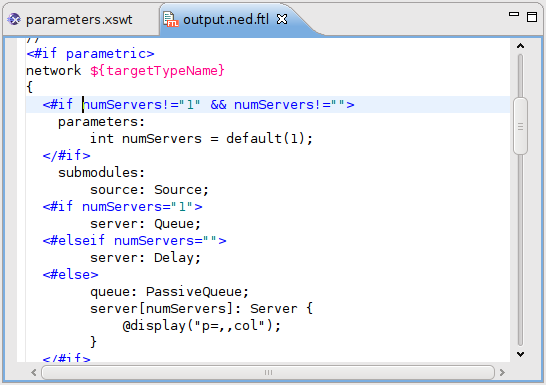Click the '@display("p=,,col");' line

[x=202, y=326]
